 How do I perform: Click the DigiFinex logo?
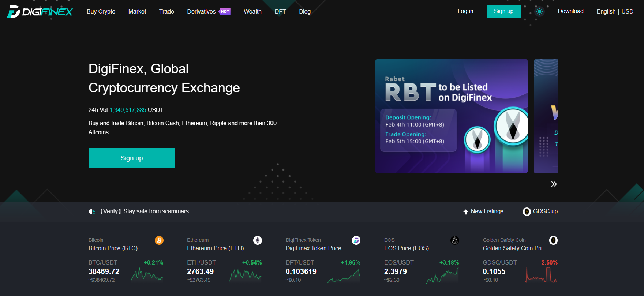coord(40,12)
